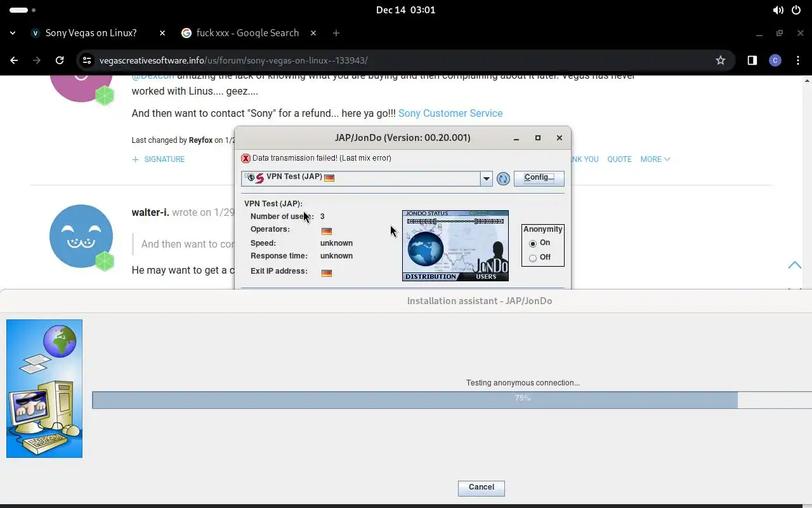Viewport: 812px width, 508px height.
Task: Bookmark this page with the star icon
Action: [721, 60]
